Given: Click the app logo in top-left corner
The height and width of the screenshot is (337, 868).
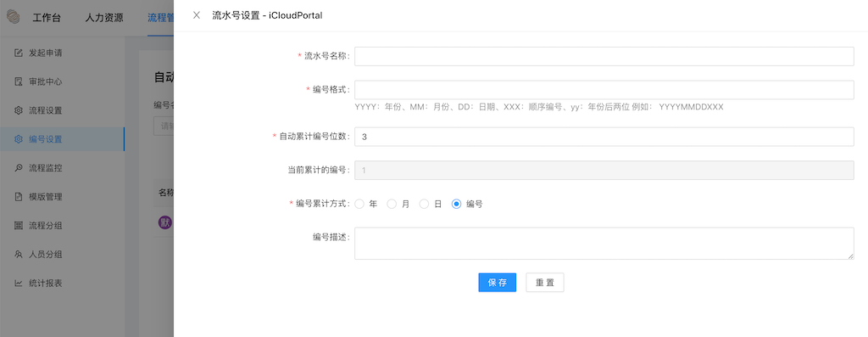Looking at the screenshot, I should (13, 17).
